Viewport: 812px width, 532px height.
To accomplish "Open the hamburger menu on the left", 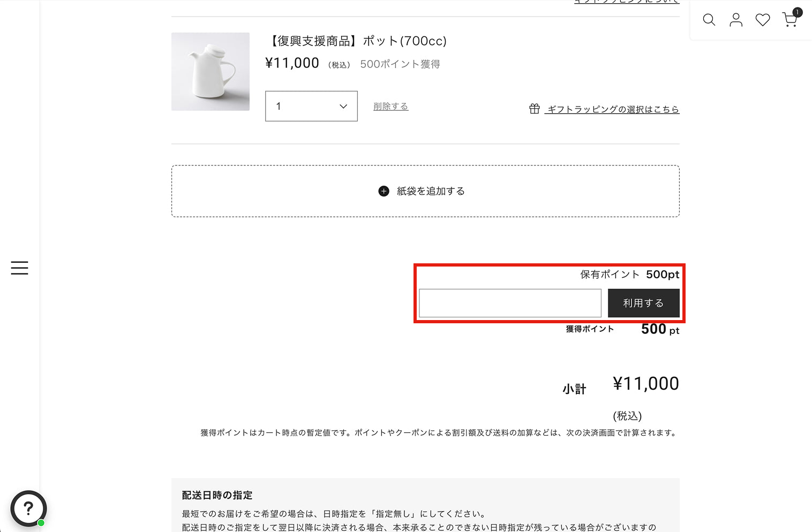I will (19, 268).
